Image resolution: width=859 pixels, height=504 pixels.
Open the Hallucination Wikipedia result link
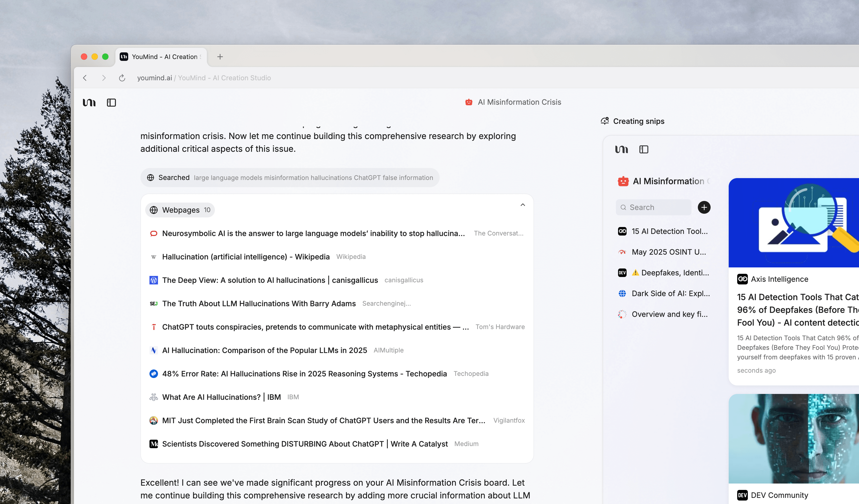[245, 257]
